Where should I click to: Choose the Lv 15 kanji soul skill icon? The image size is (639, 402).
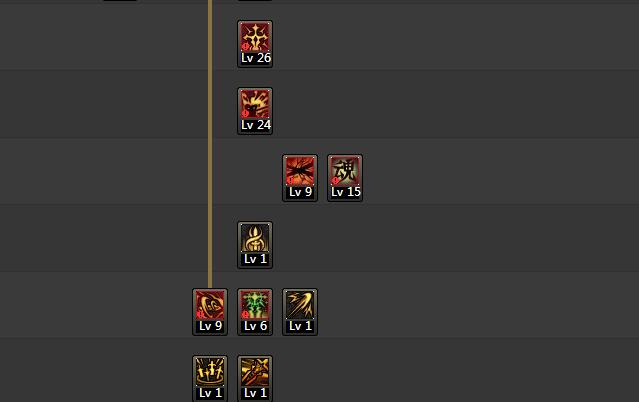[345, 178]
